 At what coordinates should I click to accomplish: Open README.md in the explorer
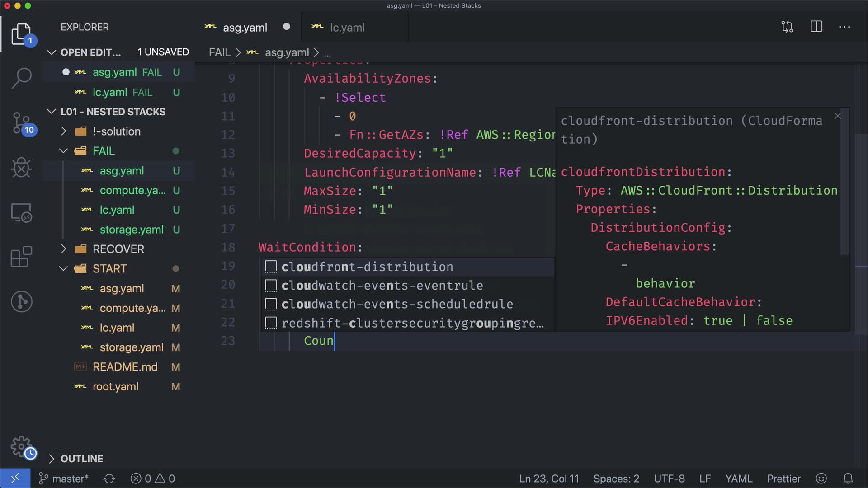[x=125, y=367]
